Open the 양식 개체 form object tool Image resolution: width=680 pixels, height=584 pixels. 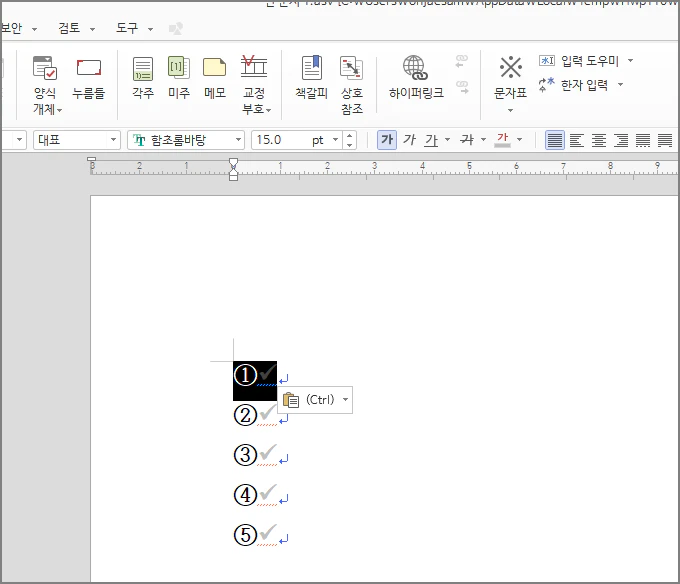click(x=46, y=85)
